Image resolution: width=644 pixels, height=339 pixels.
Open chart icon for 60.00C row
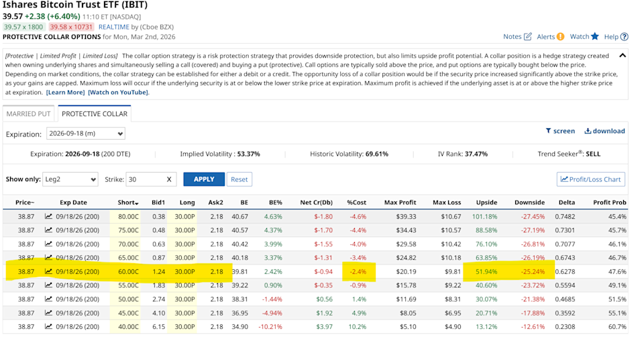click(48, 271)
